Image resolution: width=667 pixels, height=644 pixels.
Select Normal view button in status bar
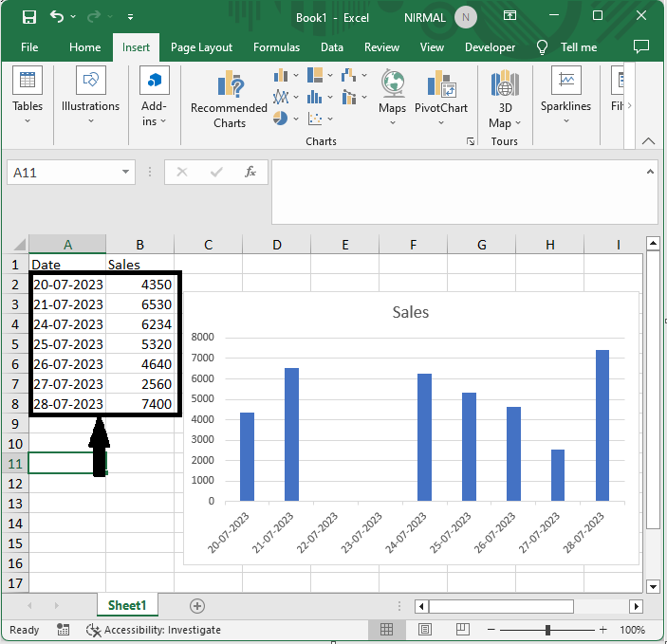pos(387,630)
